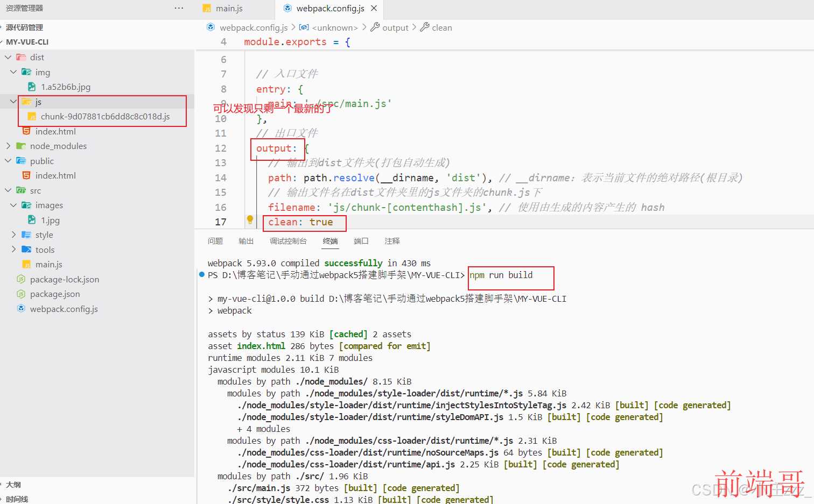The height and width of the screenshot is (504, 814).
Task: Click the main.js tab file icon
Action: (x=207, y=8)
